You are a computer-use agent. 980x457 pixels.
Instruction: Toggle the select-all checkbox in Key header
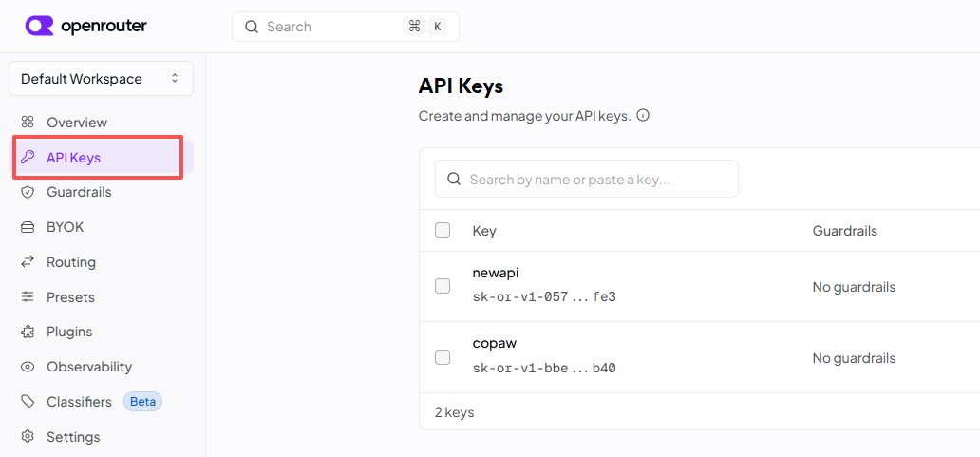pos(443,230)
